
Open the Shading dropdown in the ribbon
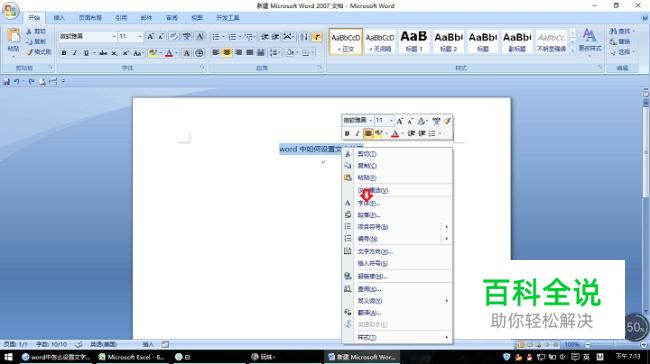[291, 53]
